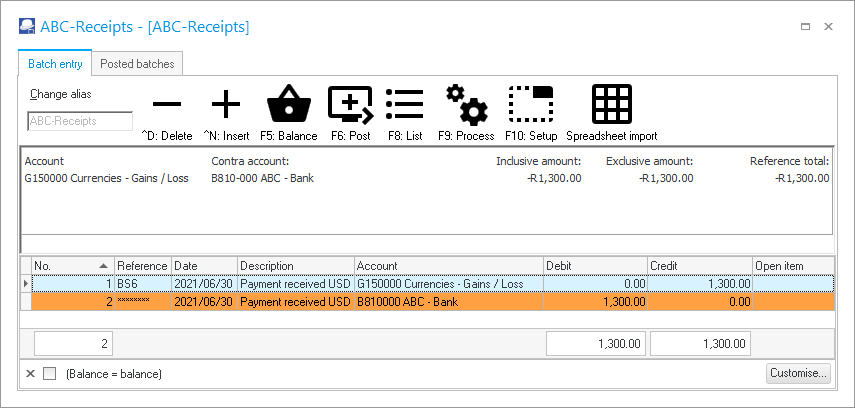Open Spreadsheet import grid icon
The height and width of the screenshot is (408, 855).
[611, 104]
